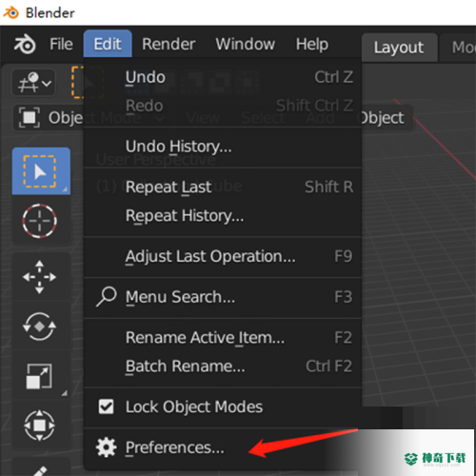Image resolution: width=476 pixels, height=476 pixels.
Task: Select the Select Box tool
Action: (x=41, y=171)
